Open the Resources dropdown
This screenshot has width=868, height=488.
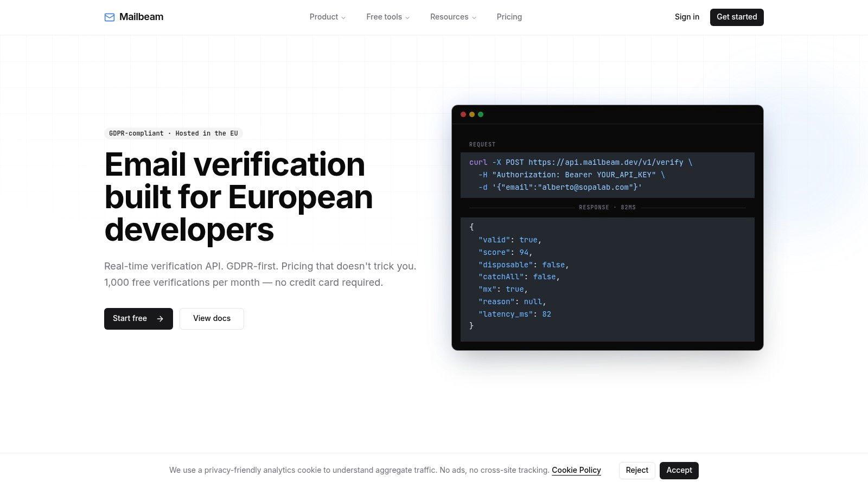coord(453,17)
